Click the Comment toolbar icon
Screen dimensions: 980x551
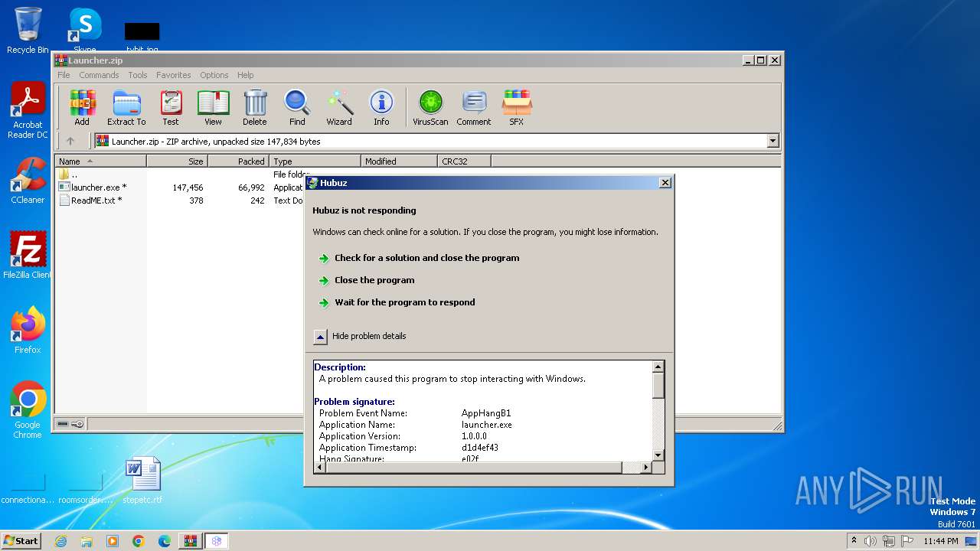(x=474, y=108)
